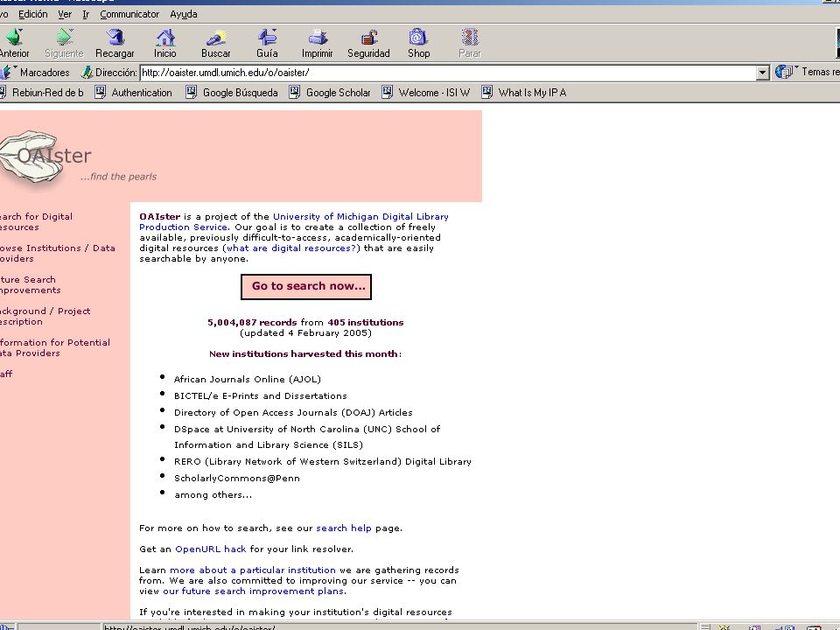Open the Google Búsqueda bookmark

coord(232,93)
